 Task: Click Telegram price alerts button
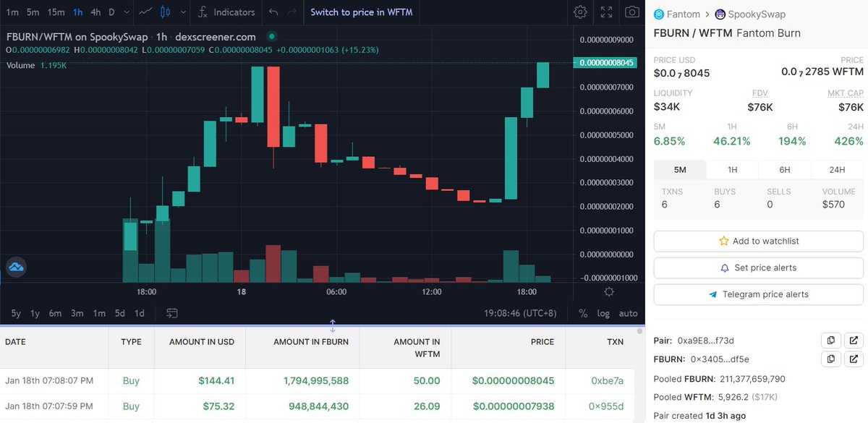(758, 294)
